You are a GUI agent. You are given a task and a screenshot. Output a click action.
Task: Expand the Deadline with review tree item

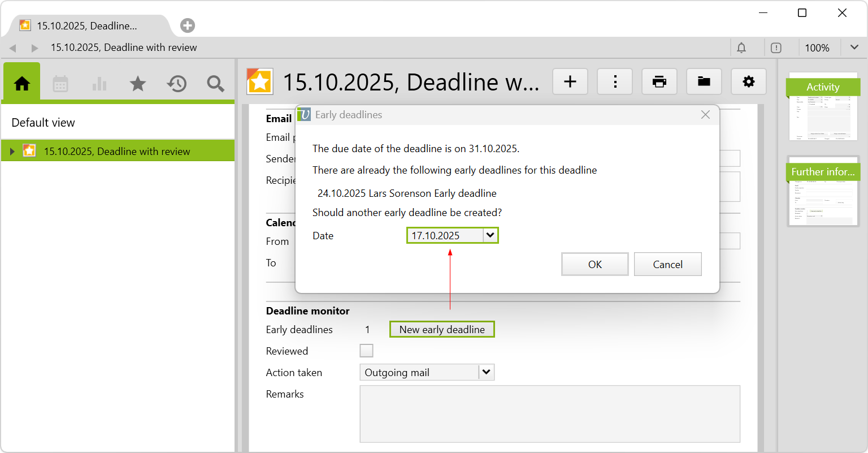point(12,151)
